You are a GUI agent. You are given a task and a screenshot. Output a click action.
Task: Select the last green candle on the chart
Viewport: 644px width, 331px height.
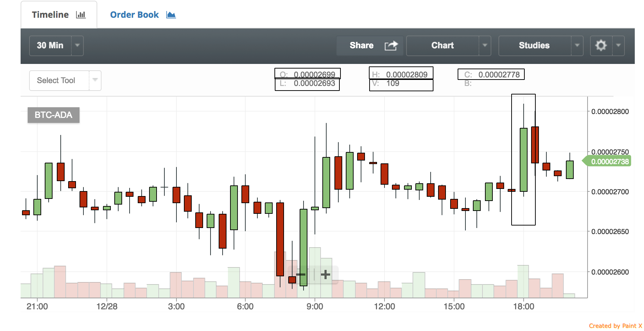(x=570, y=170)
